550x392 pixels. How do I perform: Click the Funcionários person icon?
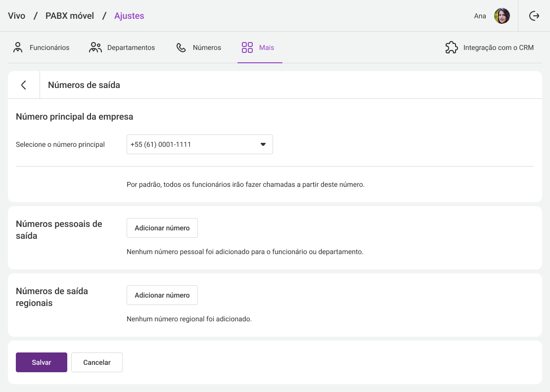(18, 47)
